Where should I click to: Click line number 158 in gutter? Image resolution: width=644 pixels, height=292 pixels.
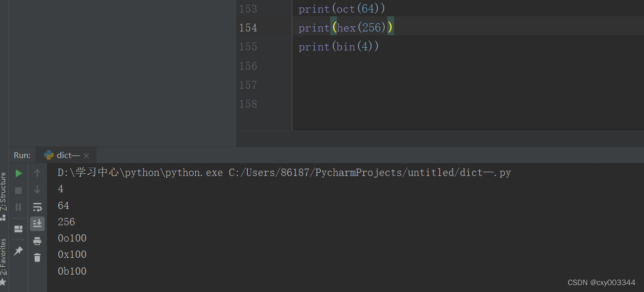pos(248,104)
